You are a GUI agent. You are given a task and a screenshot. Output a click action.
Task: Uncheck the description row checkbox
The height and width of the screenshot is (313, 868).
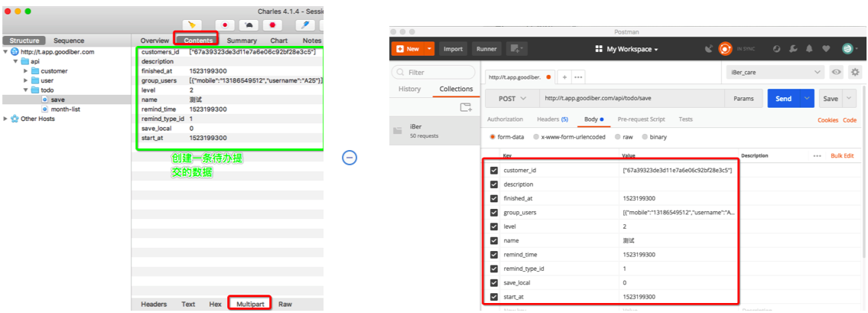click(494, 184)
